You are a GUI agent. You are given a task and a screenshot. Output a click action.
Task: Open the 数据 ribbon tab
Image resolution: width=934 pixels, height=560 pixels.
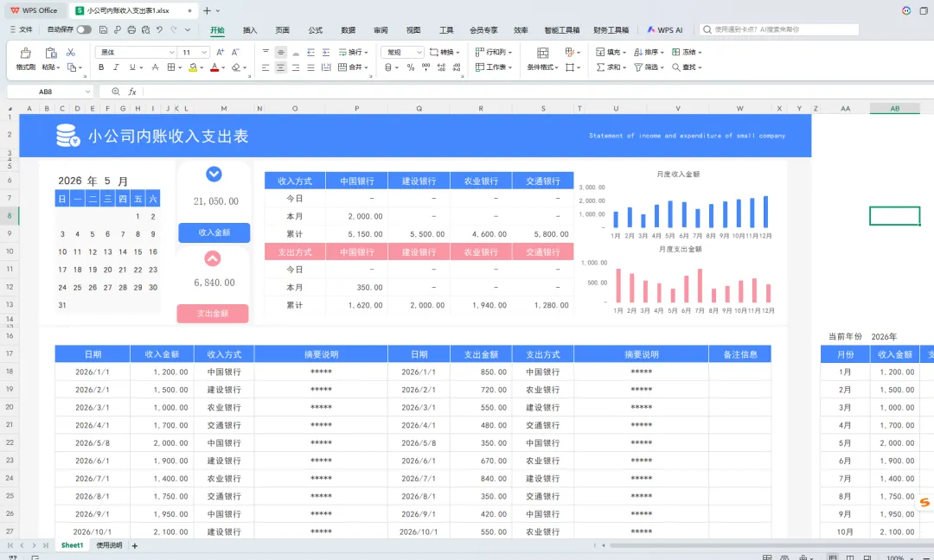pyautogui.click(x=349, y=29)
